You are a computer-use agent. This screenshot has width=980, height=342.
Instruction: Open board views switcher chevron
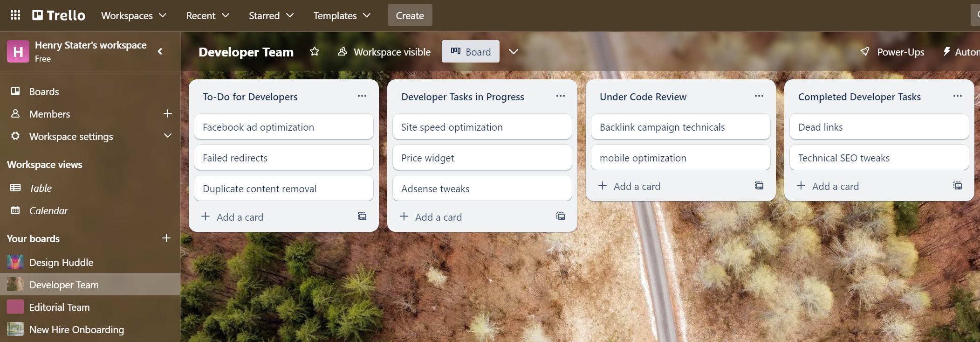click(x=514, y=51)
